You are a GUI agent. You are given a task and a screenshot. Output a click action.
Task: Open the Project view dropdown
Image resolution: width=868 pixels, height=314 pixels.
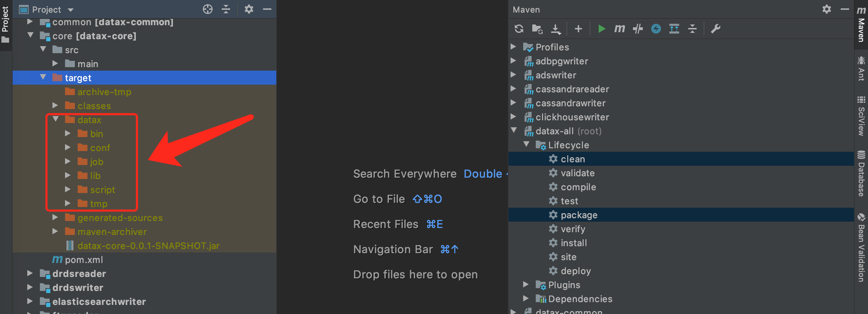70,10
